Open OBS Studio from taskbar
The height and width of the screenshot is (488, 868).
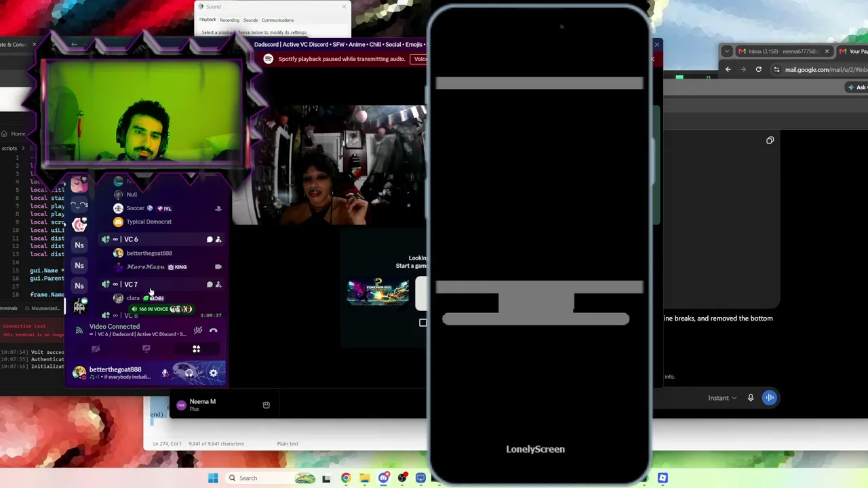402,478
